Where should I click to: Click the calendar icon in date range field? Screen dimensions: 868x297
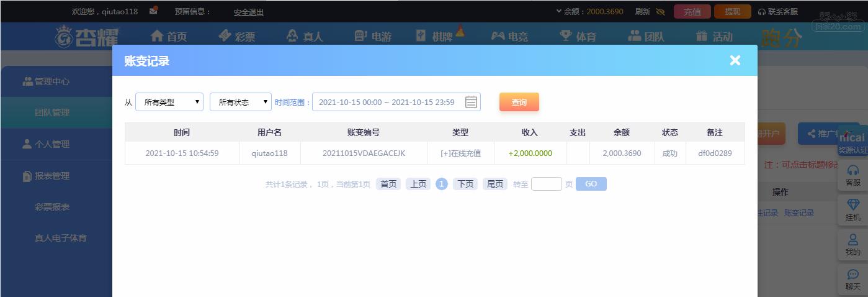point(471,103)
